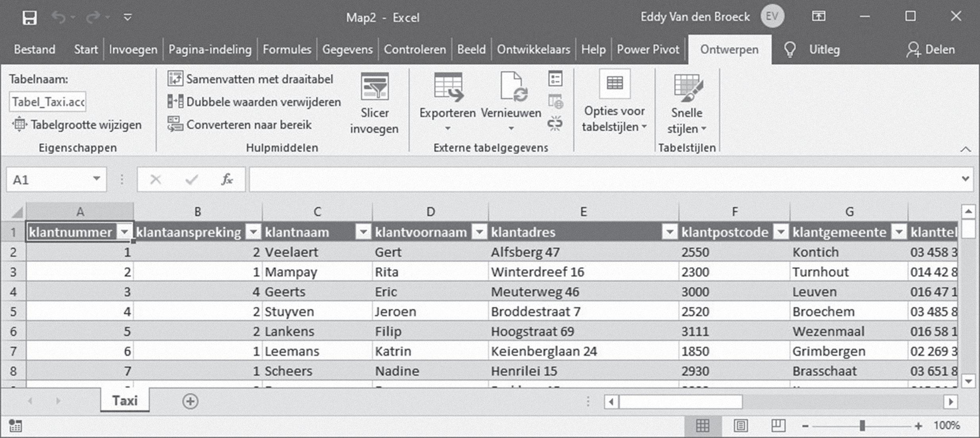Screen dimensions: 980x438
Task: Click the Tabelnaam input field
Action: tap(48, 102)
